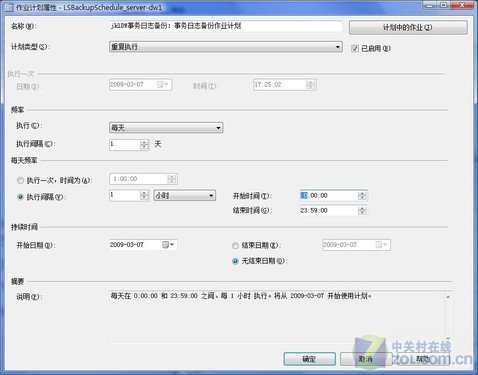This screenshot has height=375, width=478.
Task: Click the hourly interval spinner arrows
Action: [x=144, y=195]
